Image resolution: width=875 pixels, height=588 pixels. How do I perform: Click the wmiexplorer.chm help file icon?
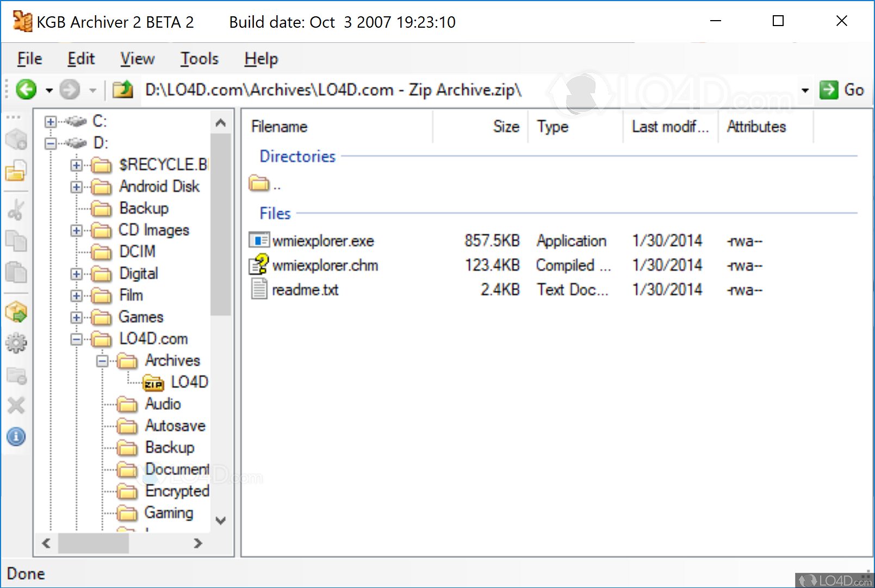[259, 264]
